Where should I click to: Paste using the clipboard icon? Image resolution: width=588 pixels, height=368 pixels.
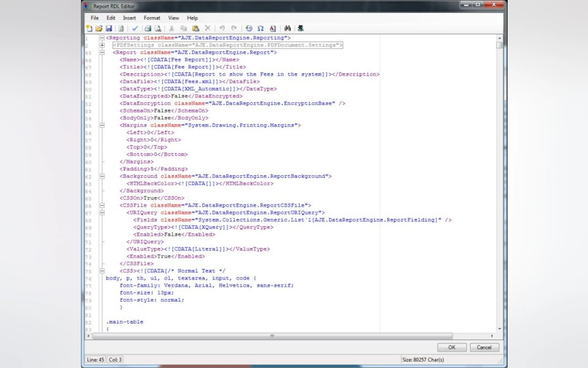coord(196,28)
